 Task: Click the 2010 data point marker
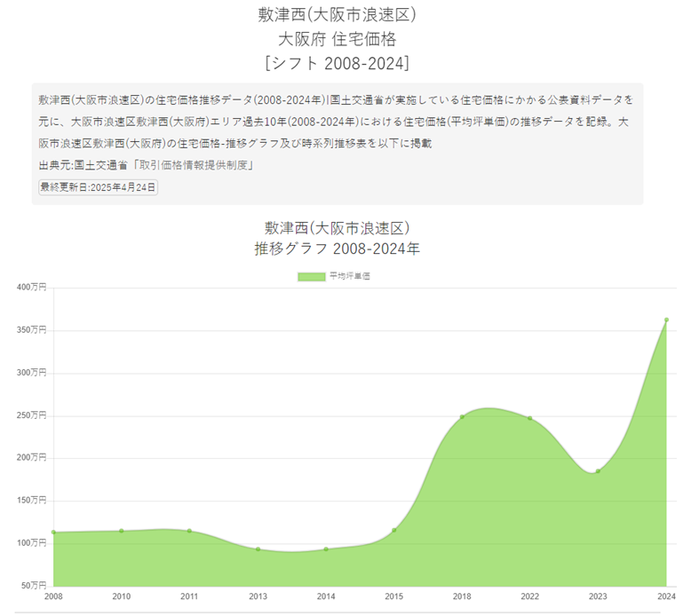coord(122,531)
